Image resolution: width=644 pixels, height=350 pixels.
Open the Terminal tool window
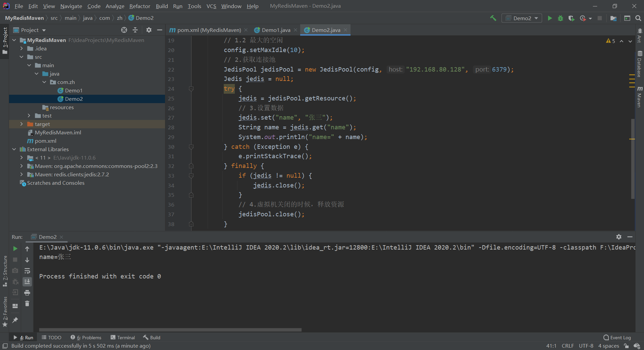coord(123,338)
